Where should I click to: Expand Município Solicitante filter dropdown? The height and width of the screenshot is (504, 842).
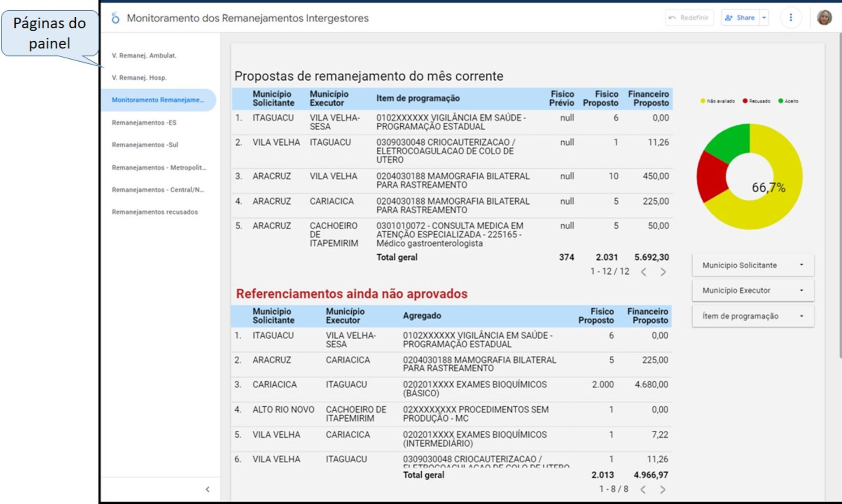(x=753, y=265)
